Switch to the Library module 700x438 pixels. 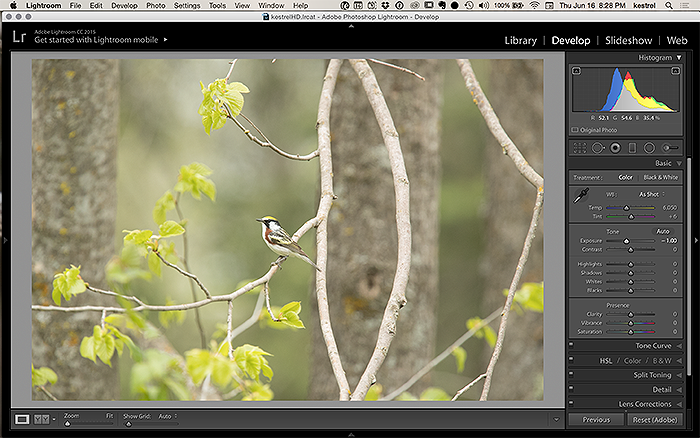click(521, 41)
